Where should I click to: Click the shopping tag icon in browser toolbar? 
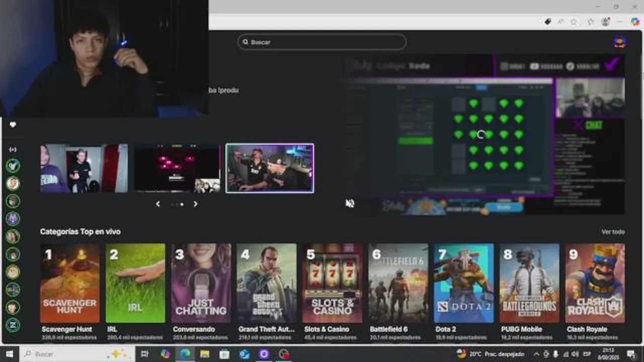click(548, 22)
